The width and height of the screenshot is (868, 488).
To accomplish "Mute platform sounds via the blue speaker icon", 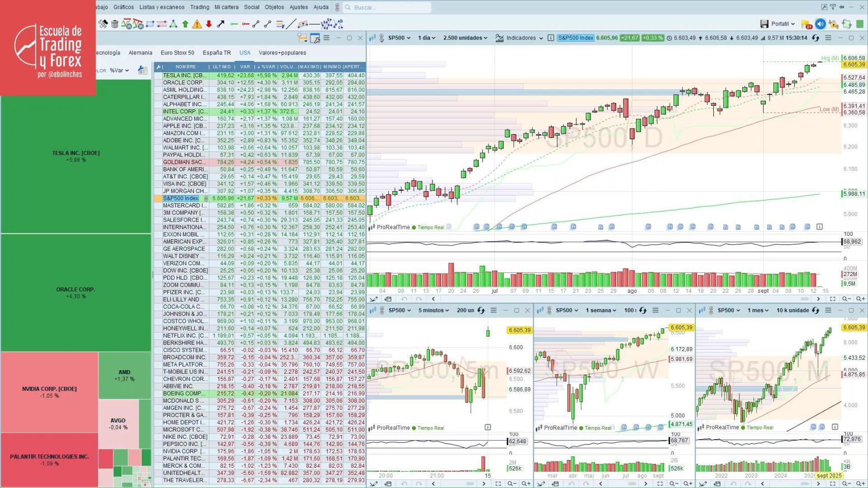I will [x=820, y=24].
